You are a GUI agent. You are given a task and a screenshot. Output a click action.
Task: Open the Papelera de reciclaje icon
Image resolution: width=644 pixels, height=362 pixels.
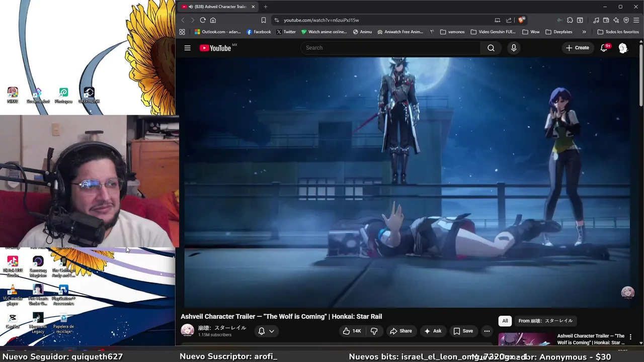pos(63,323)
